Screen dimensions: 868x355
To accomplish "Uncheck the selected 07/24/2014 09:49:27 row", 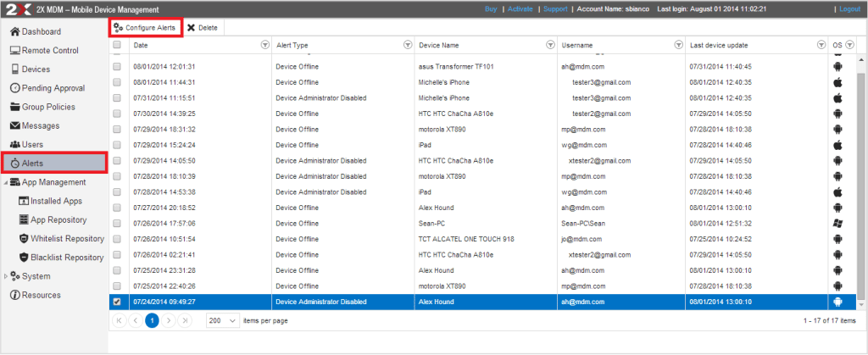I will [117, 302].
